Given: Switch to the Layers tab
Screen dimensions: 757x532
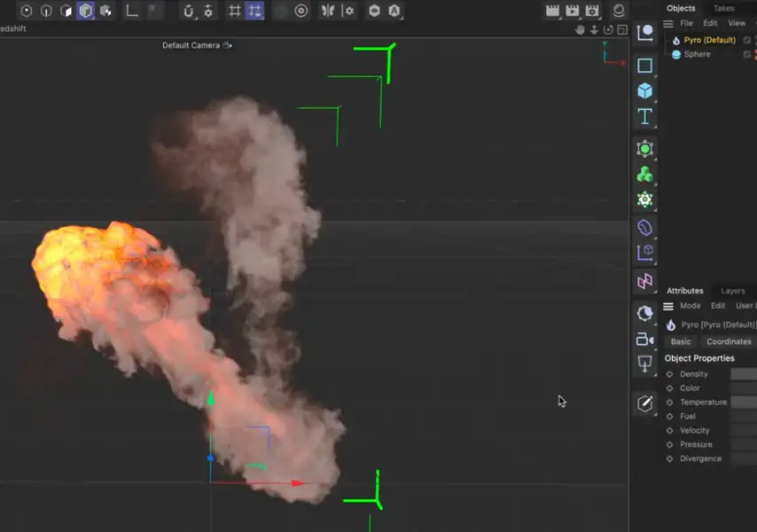Looking at the screenshot, I should coord(732,291).
